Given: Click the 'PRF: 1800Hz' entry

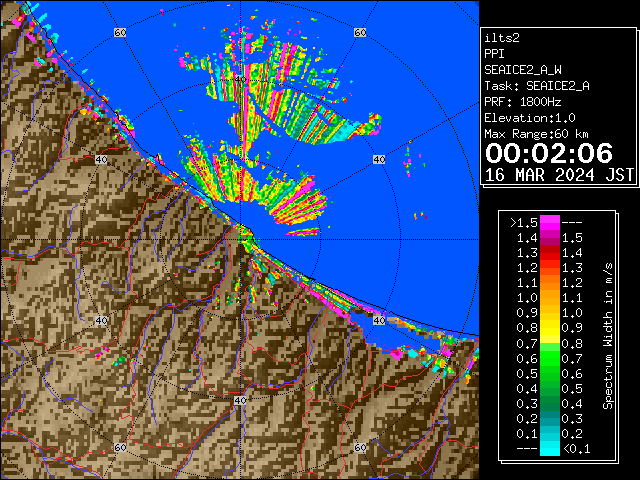Looking at the screenshot, I should click(523, 102).
